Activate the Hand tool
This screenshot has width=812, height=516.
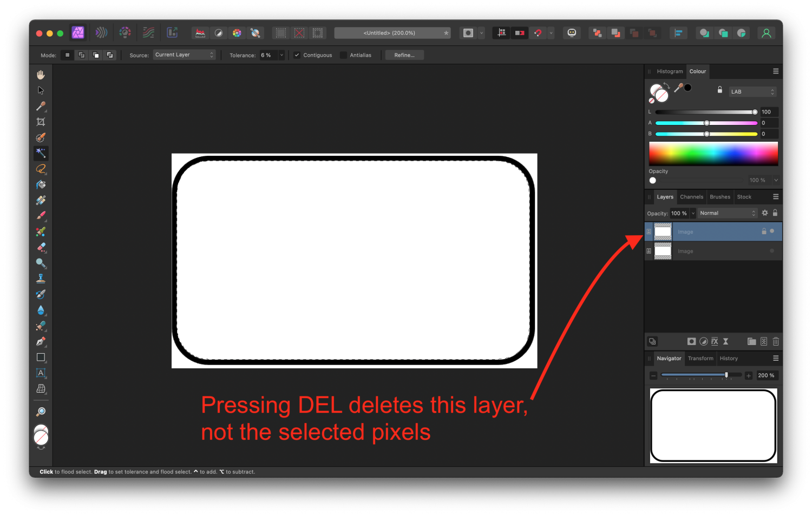pos(41,74)
